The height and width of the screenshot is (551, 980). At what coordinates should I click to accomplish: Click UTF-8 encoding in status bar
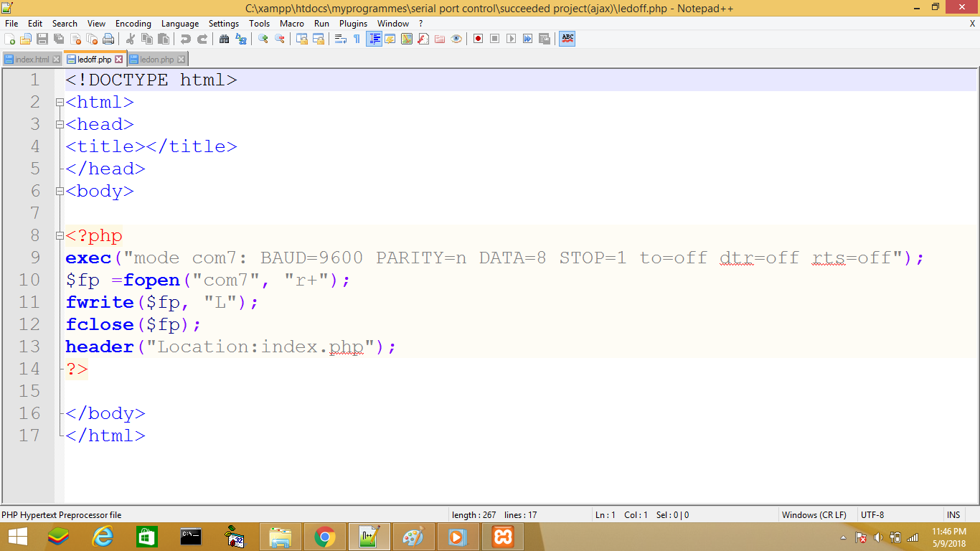[872, 515]
